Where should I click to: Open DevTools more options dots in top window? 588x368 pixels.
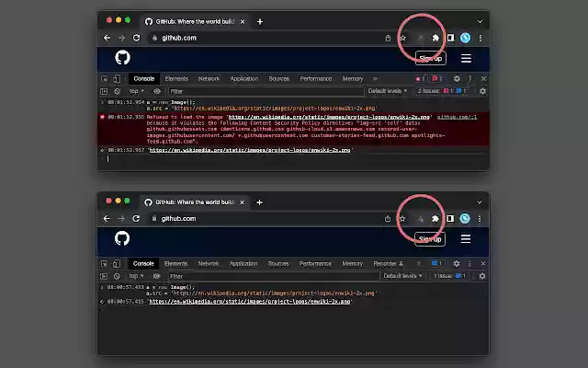(469, 78)
